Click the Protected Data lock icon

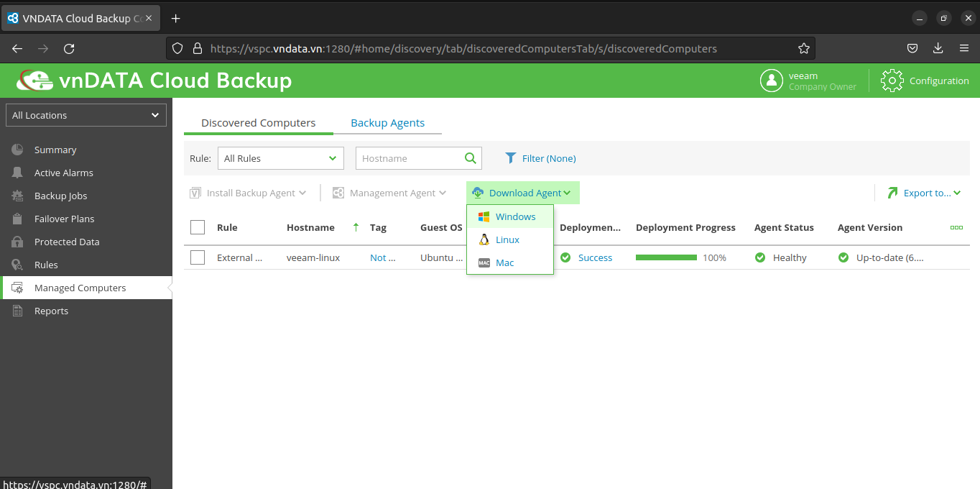pyautogui.click(x=18, y=242)
